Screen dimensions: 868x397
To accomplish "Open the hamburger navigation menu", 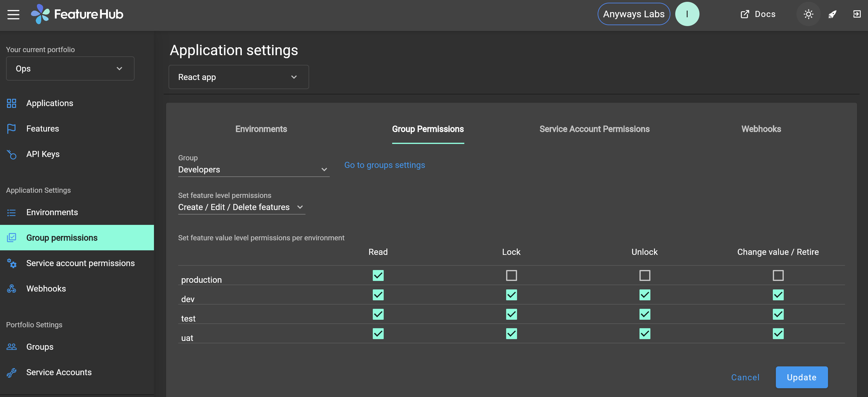I will tap(13, 14).
